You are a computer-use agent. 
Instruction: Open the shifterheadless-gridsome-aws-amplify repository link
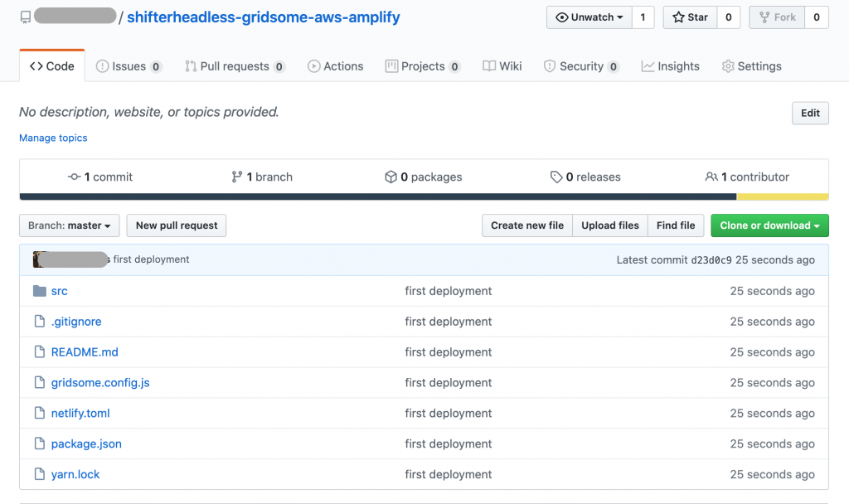263,17
